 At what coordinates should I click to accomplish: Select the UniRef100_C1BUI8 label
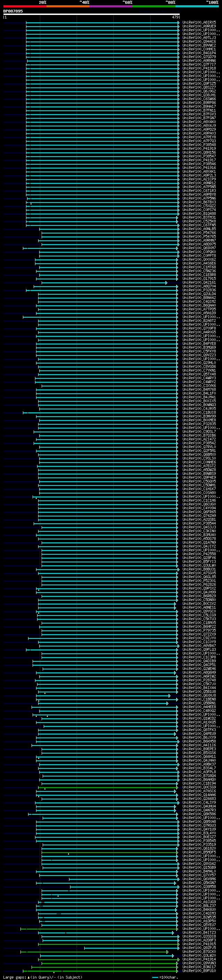click(199, 412)
